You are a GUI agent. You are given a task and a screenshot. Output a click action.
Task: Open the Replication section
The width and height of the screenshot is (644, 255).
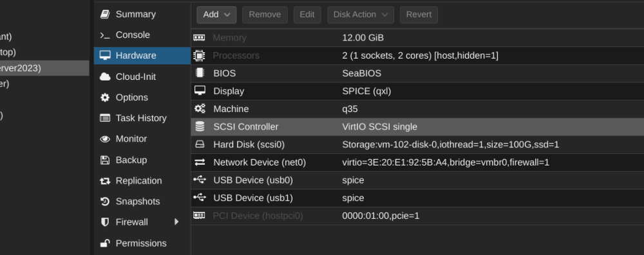click(x=142, y=181)
